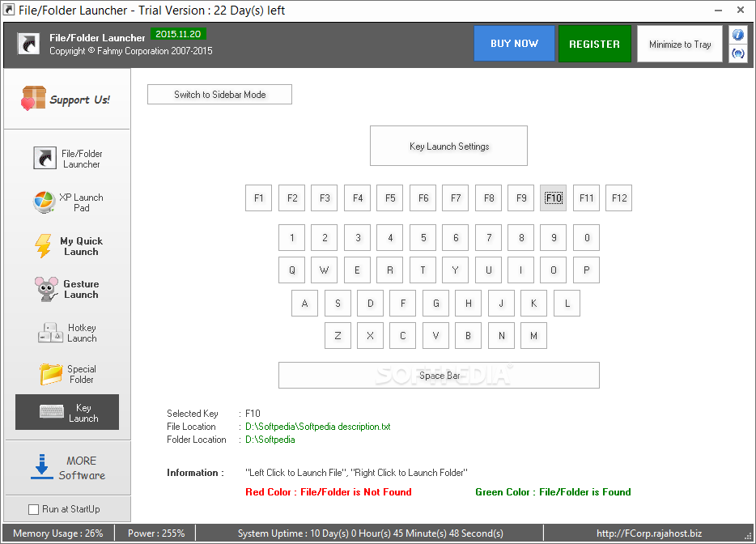Select the P key

click(x=586, y=270)
